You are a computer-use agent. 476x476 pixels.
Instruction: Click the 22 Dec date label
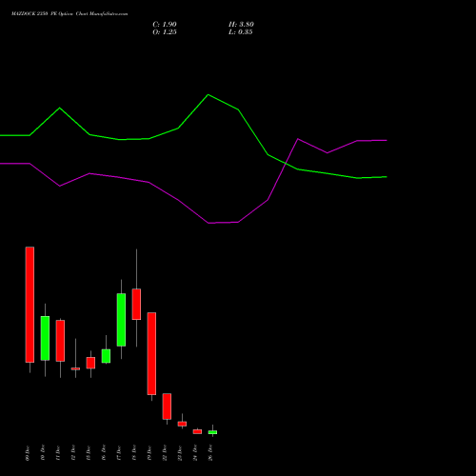165,453
